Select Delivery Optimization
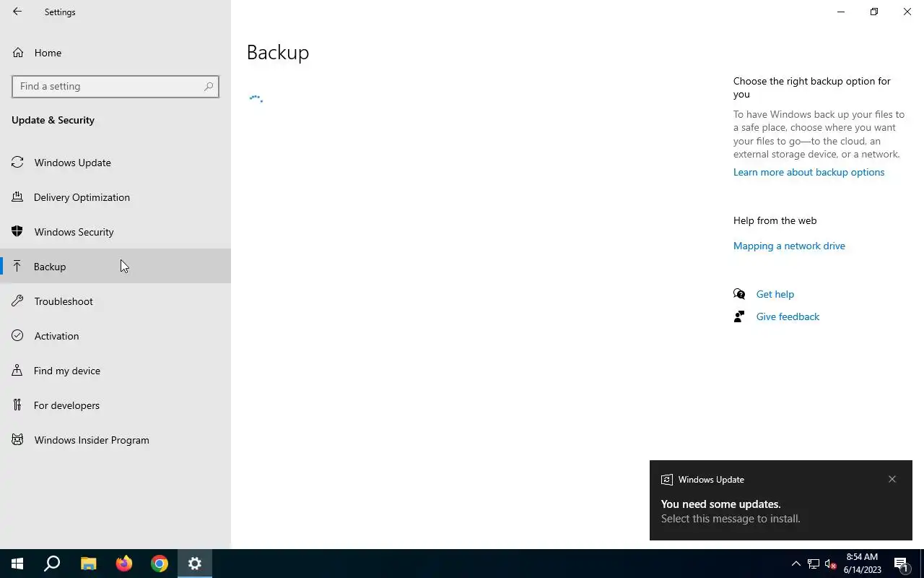 point(115,197)
